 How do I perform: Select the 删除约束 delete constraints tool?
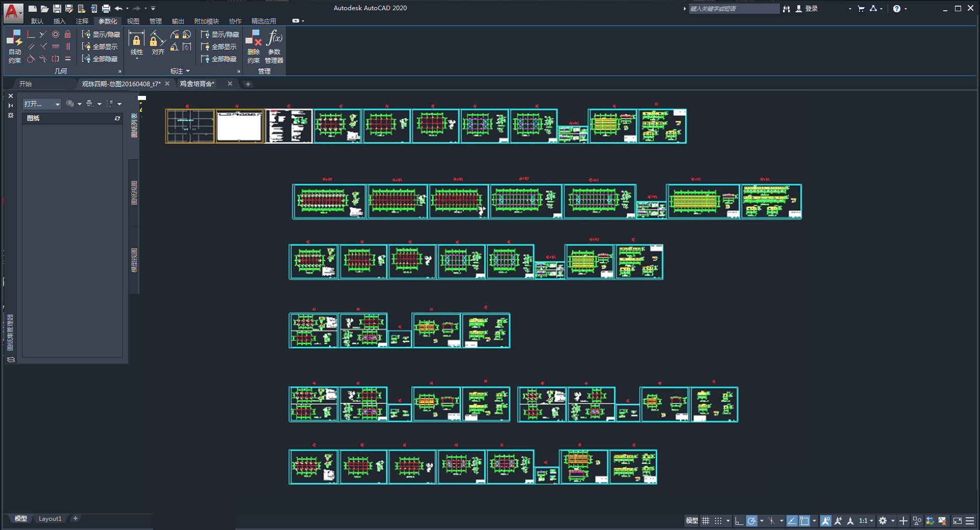(x=254, y=46)
